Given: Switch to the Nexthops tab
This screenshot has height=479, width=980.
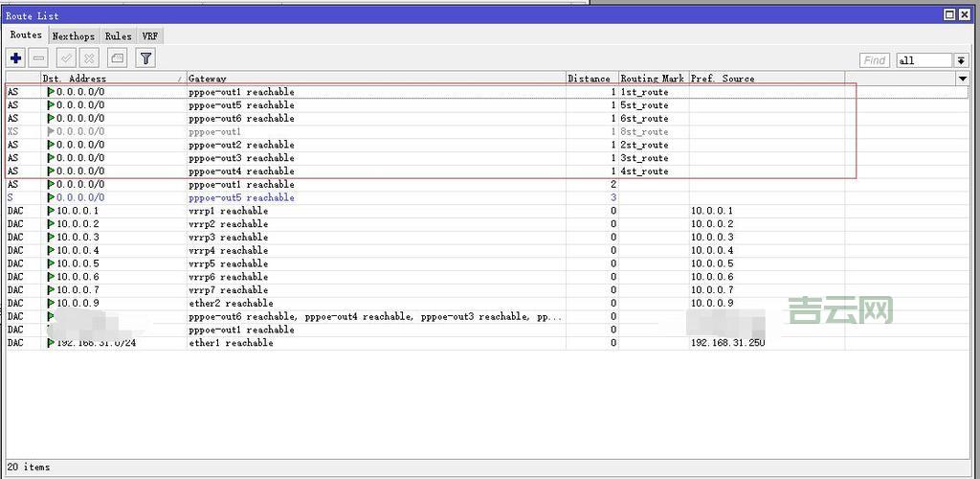Looking at the screenshot, I should [x=73, y=36].
